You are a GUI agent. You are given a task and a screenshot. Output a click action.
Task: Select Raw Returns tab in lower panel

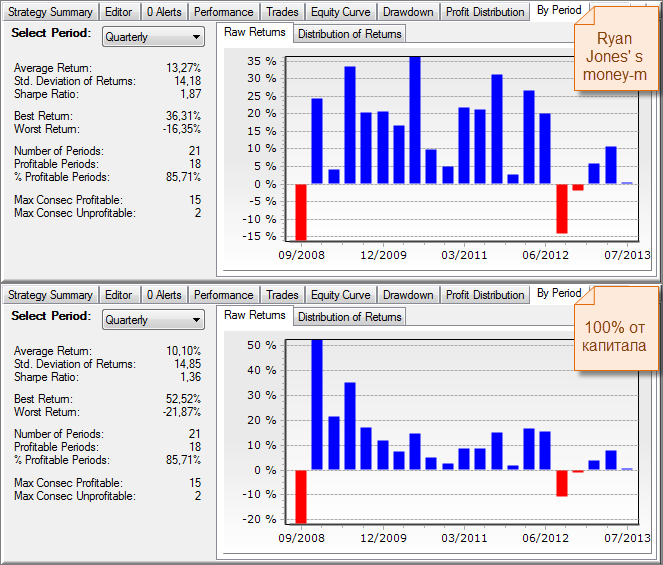(x=254, y=316)
